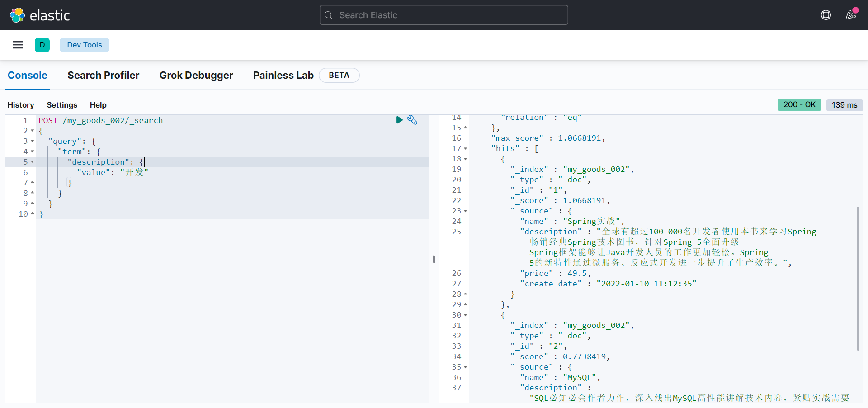Open the wrench request options icon
868x408 pixels.
[x=412, y=120]
